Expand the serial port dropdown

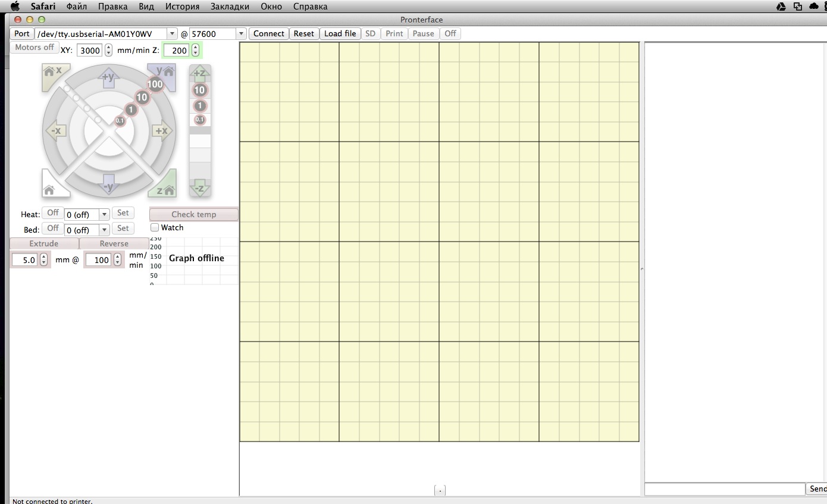click(x=172, y=34)
